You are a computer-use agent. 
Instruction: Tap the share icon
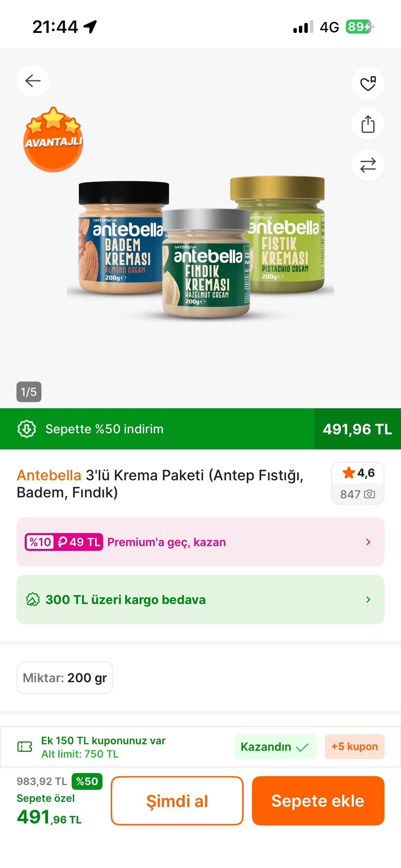click(x=368, y=124)
